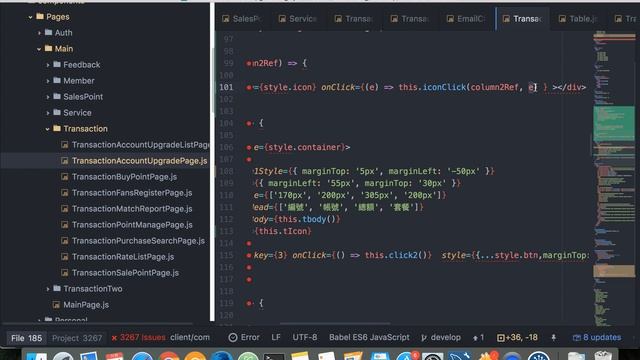This screenshot has height=360, width=640.
Task: Click lint error dot on line 115
Action: pos(249,256)
